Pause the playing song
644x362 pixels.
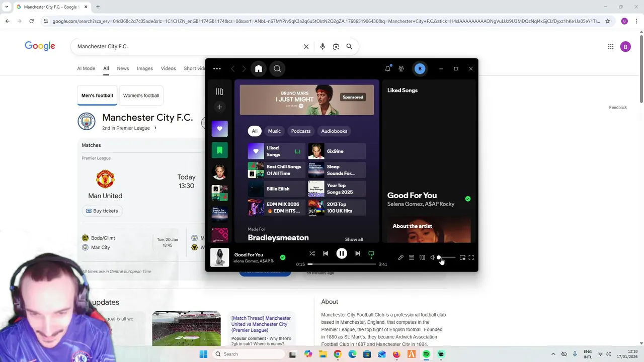342,253
